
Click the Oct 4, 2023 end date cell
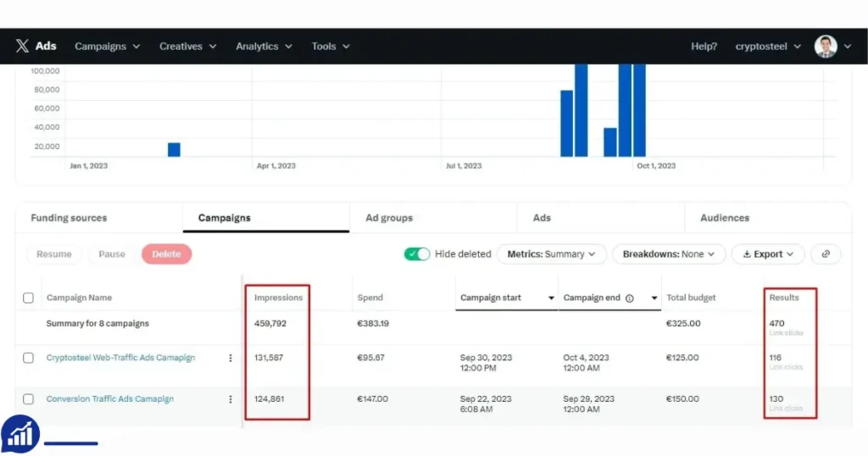(x=587, y=363)
